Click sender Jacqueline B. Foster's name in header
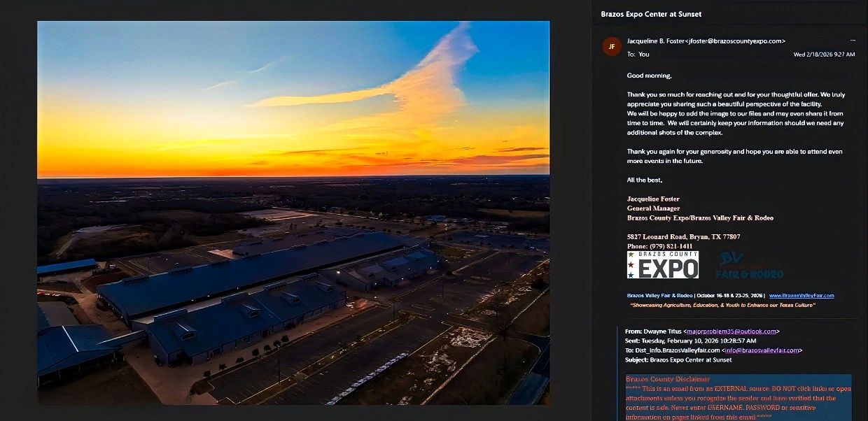This screenshot has width=868, height=421. (x=655, y=41)
